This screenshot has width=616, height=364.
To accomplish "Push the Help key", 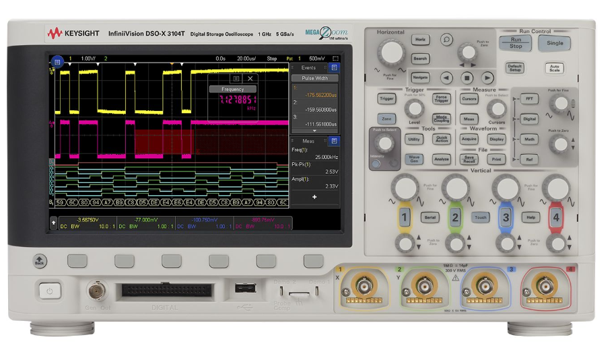I will point(531,217).
